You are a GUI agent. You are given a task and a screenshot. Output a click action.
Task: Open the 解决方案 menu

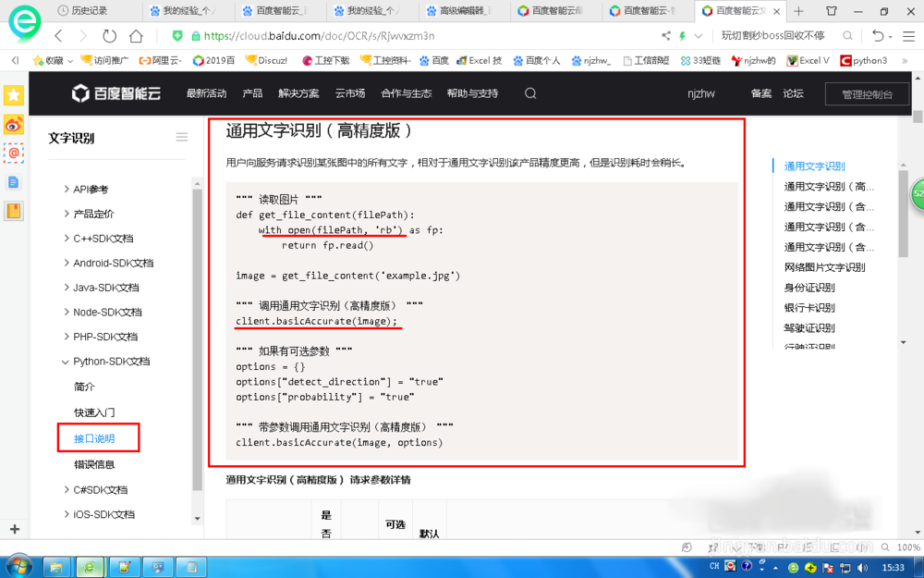[298, 93]
